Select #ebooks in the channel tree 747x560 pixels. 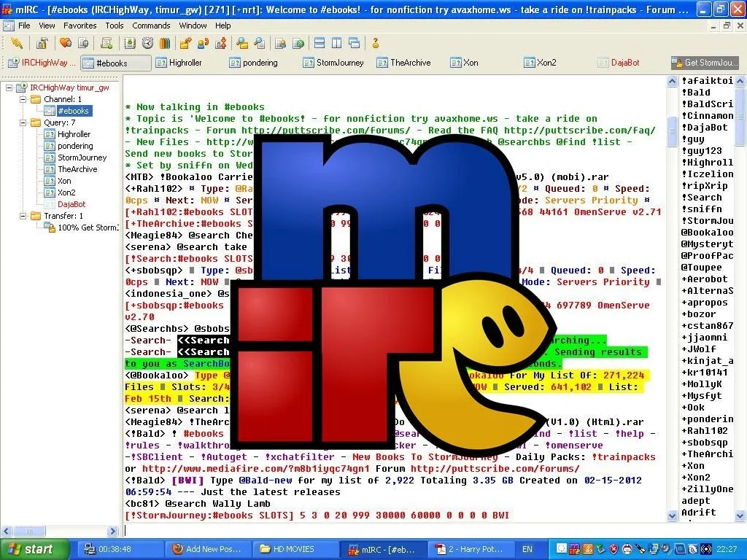(73, 111)
